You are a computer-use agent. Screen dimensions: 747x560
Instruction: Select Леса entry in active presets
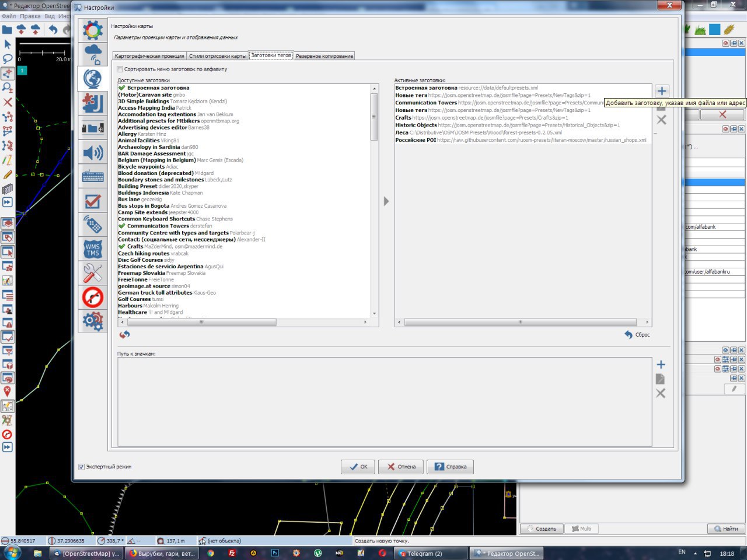click(479, 132)
